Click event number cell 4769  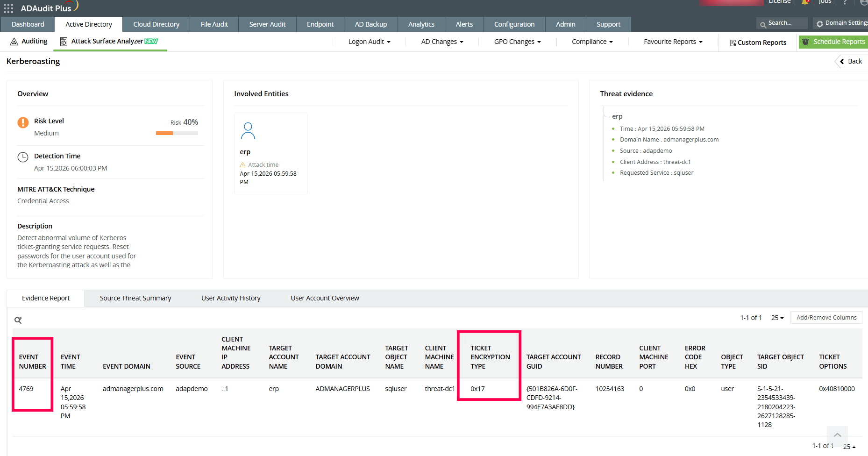click(x=26, y=389)
